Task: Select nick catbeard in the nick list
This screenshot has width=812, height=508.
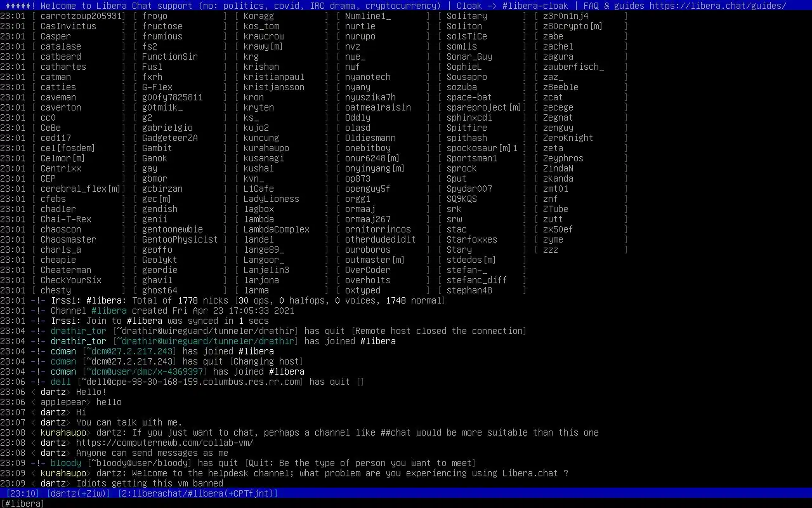Action: click(61, 57)
